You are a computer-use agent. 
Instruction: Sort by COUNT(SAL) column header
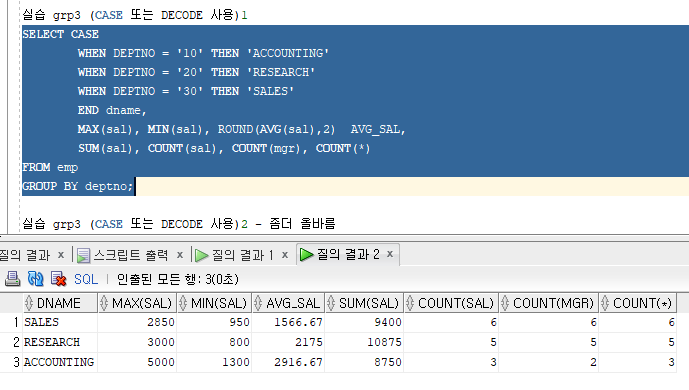pyautogui.click(x=451, y=303)
